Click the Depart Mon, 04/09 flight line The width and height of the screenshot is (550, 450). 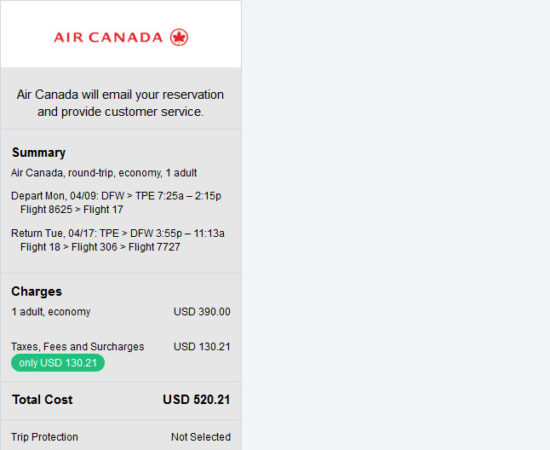[x=116, y=196]
